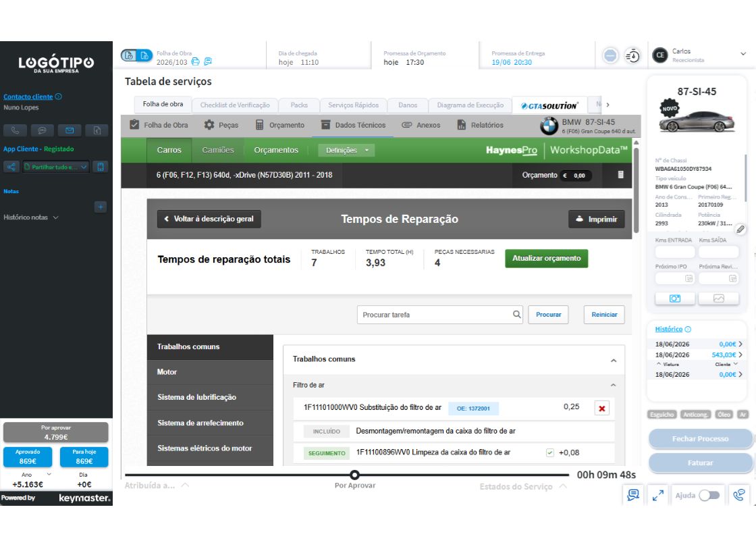The image size is (756, 547).
Task: Open the Carlos user menu chevron
Action: [743, 54]
